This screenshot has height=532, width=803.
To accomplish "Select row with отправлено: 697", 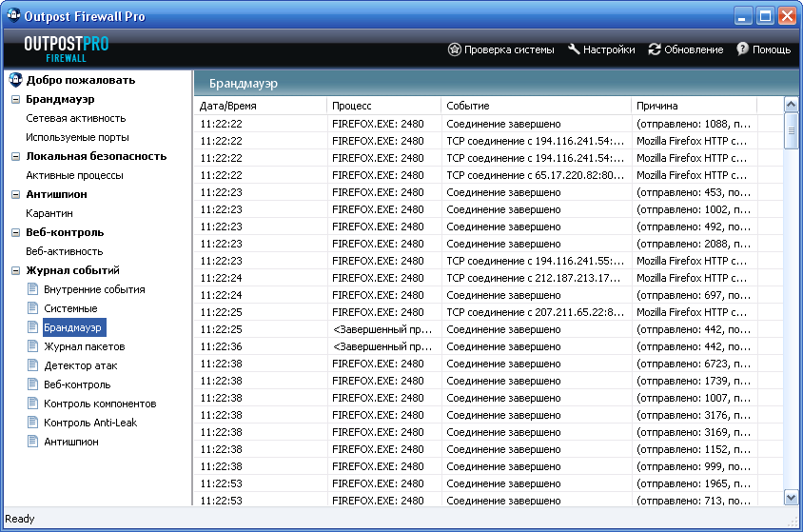I will point(488,295).
